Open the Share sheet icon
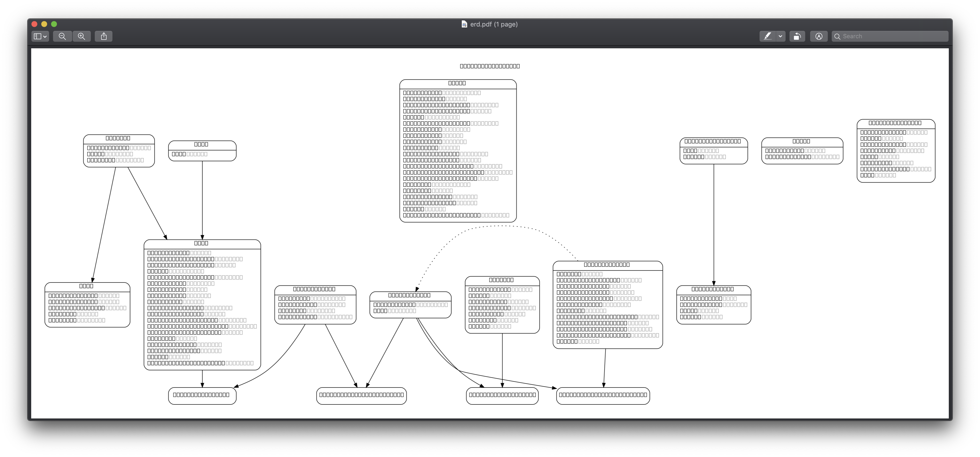Viewport: 980px width, 457px height. click(x=104, y=36)
